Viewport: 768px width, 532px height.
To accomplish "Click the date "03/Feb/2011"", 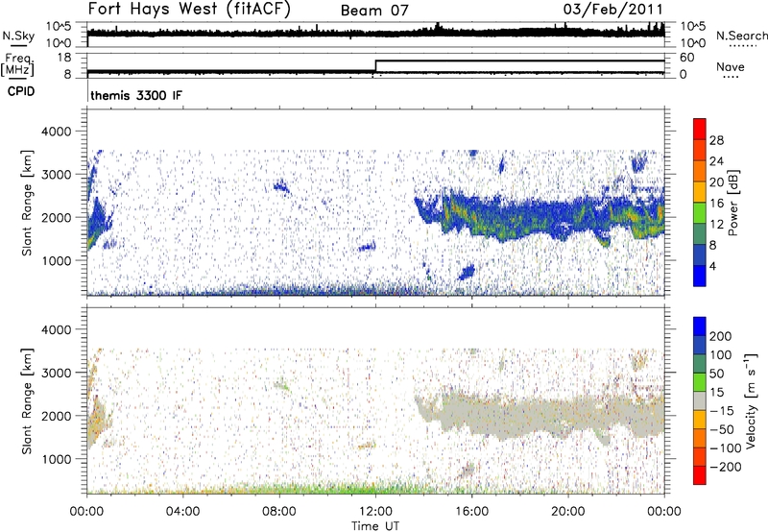I will point(613,9).
